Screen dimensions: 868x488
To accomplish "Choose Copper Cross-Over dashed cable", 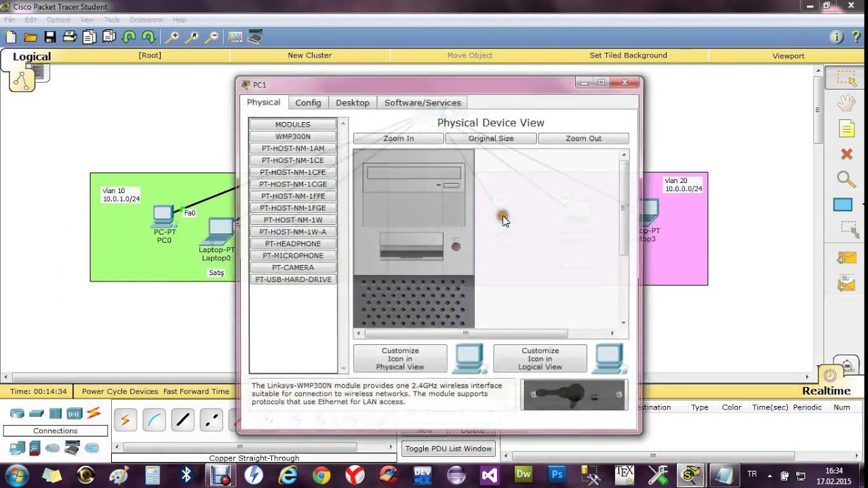I will pos(211,421).
